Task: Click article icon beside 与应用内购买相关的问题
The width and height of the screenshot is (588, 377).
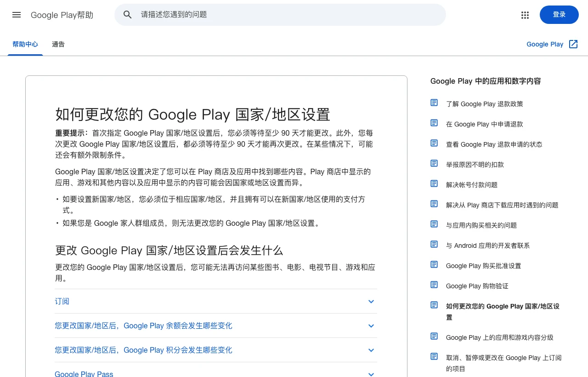Action: pos(434,224)
